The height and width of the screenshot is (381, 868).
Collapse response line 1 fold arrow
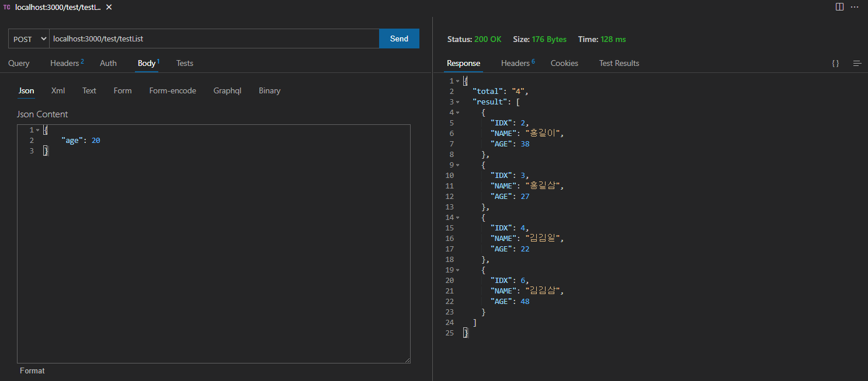click(x=457, y=81)
